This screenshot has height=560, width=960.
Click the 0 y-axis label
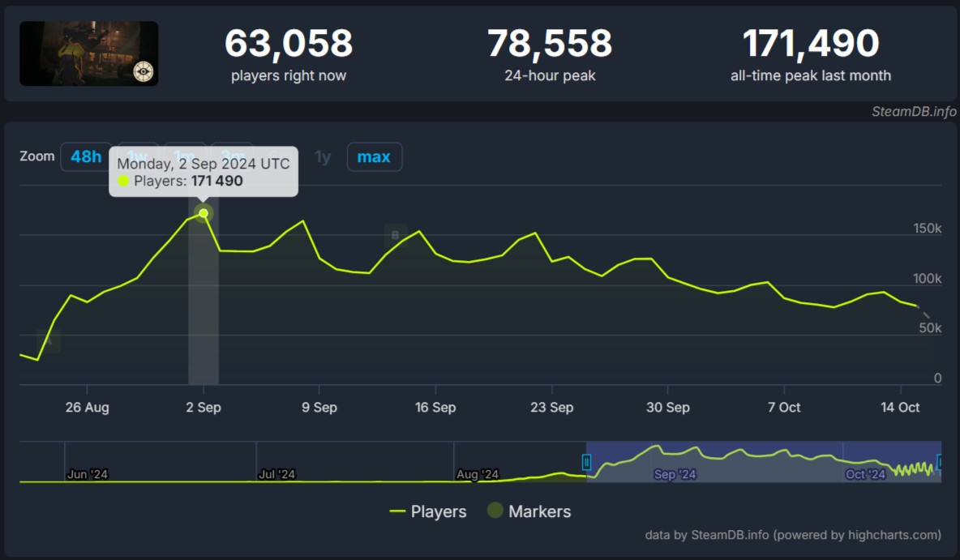pos(937,378)
